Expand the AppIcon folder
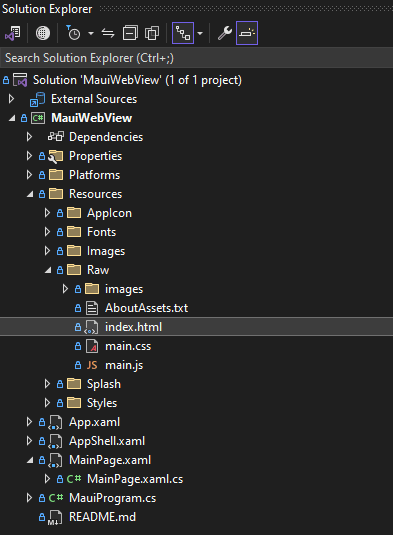 point(47,213)
